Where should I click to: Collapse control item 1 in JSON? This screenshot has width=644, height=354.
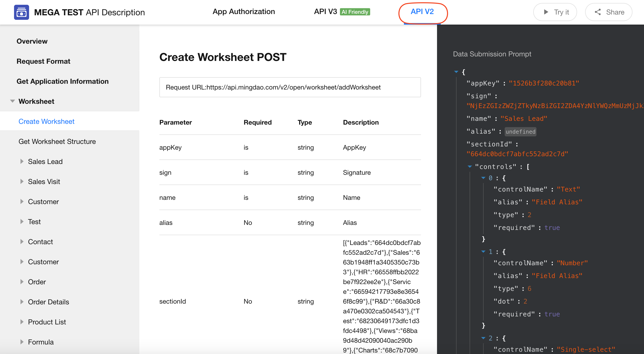click(x=483, y=252)
